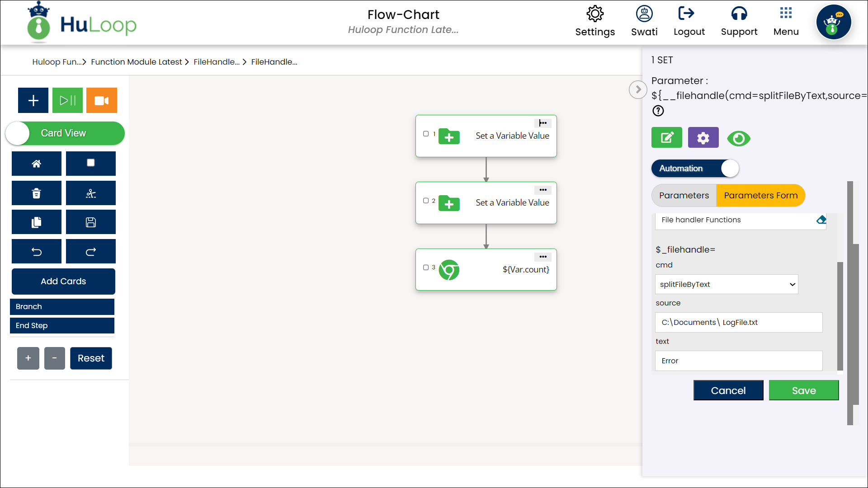Click the End Step button
The image size is (868, 488).
62,326
